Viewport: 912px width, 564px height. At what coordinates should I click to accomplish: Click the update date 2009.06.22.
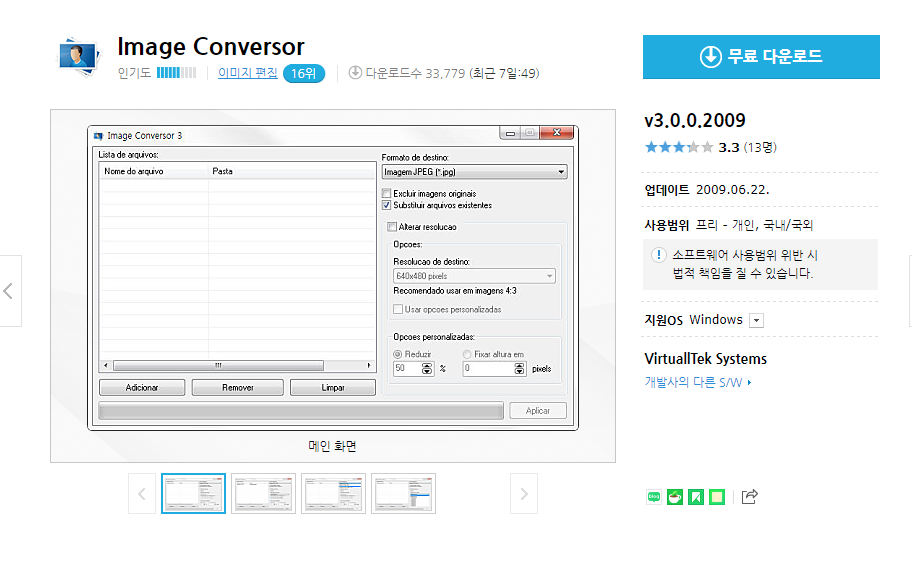coord(732,190)
